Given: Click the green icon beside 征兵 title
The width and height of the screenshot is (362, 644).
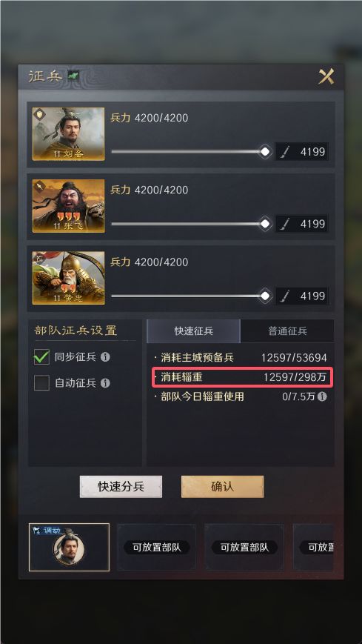Looking at the screenshot, I should coord(73,76).
